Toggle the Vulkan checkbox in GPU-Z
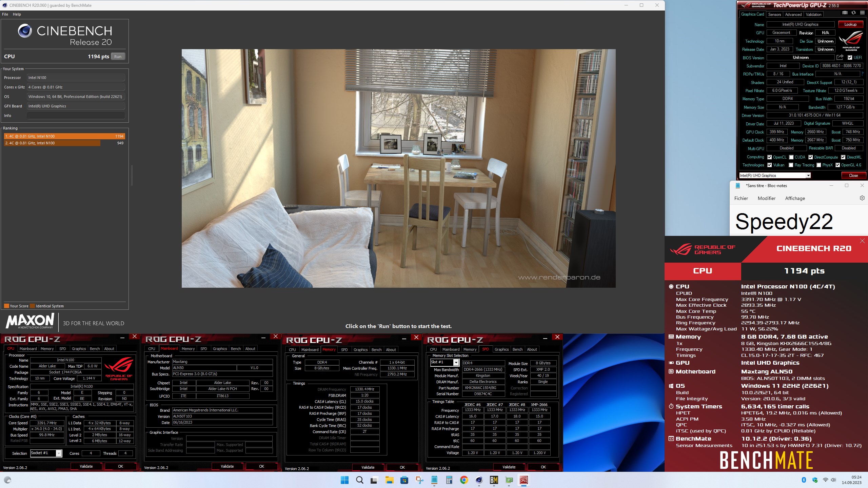Image resolution: width=868 pixels, height=488 pixels. (770, 165)
